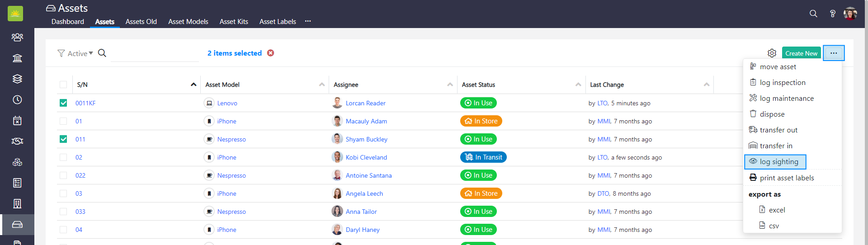Screen dimensions: 868x245
Task: Click the Create New button
Action: click(801, 53)
